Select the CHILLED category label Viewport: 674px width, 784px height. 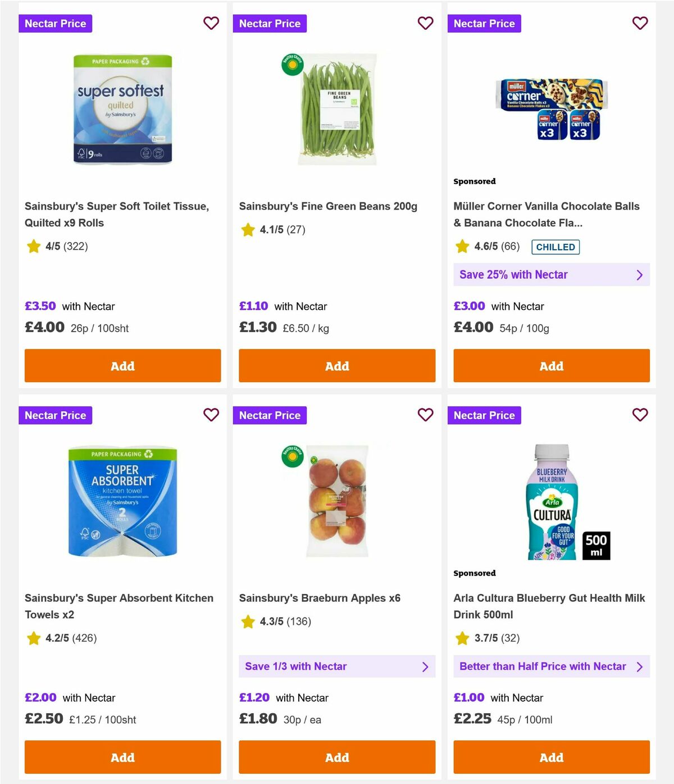[x=555, y=247]
